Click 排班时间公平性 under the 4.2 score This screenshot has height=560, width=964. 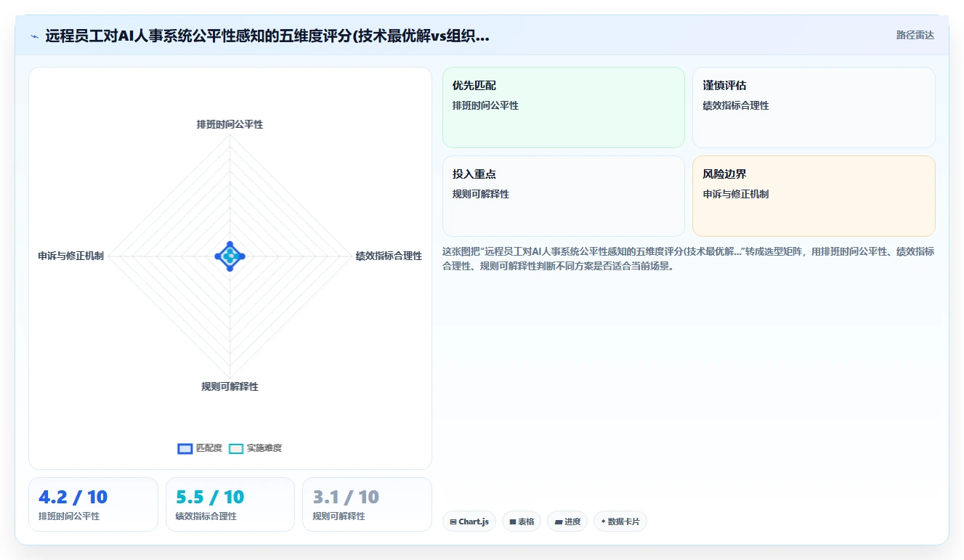coord(69,516)
